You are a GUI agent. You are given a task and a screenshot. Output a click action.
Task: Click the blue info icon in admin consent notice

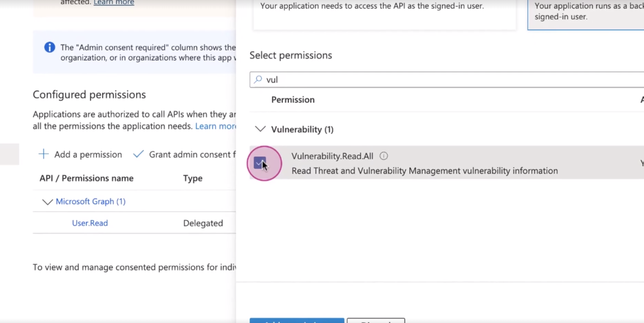(50, 47)
